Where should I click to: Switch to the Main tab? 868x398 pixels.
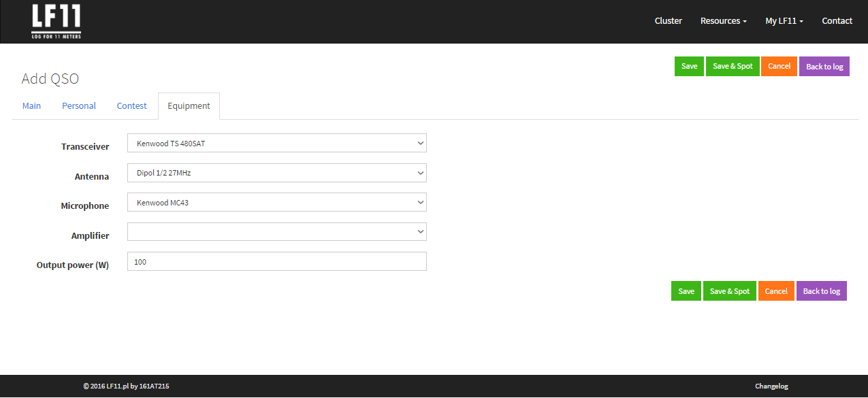click(31, 106)
